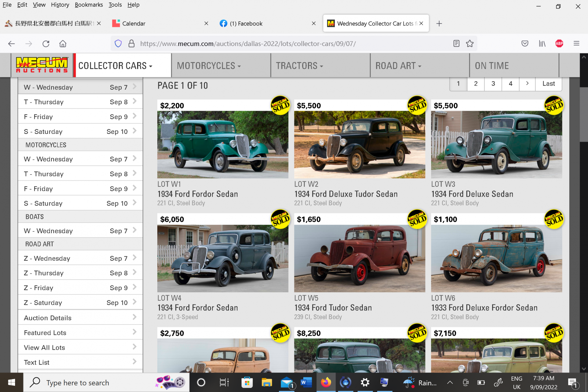Switch to the Facebook tab
This screenshot has height=392, width=588.
click(246, 24)
